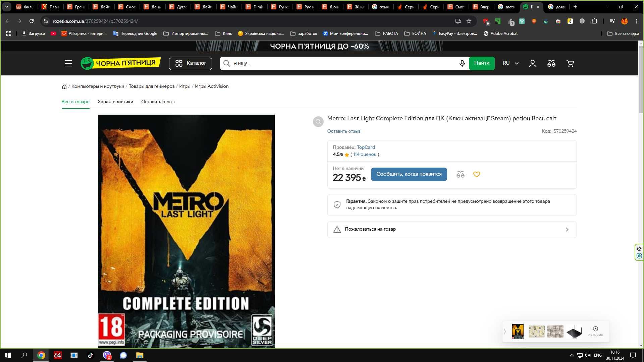Open AliExpress bookmark
The image size is (644, 362).
84,34
